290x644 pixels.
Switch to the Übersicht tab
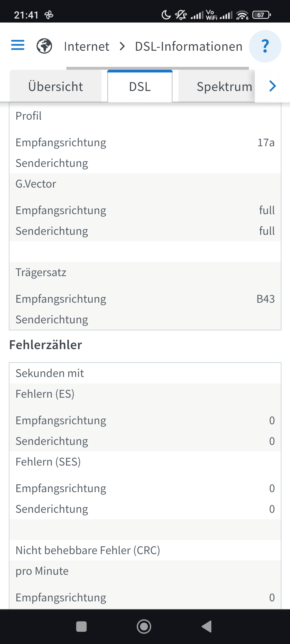coord(56,86)
